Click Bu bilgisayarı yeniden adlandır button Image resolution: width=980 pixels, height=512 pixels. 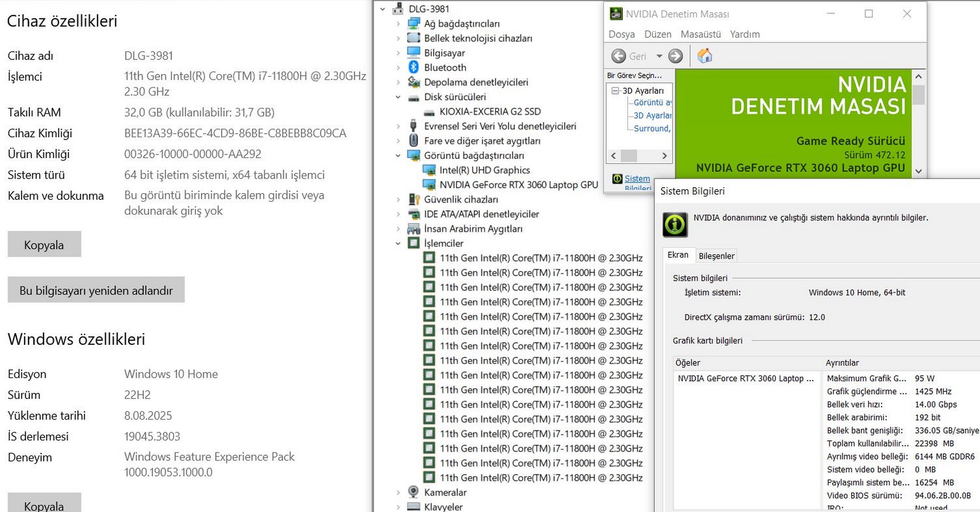point(96,290)
